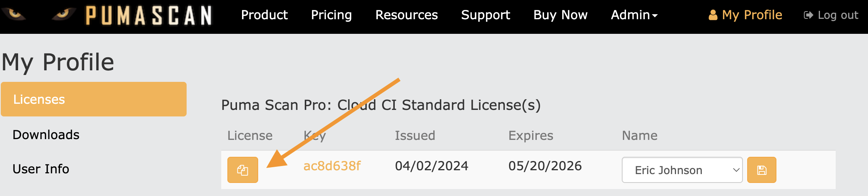Copy the license with the copy icon button
Viewport: 868px width, 196px height.
pos(242,170)
